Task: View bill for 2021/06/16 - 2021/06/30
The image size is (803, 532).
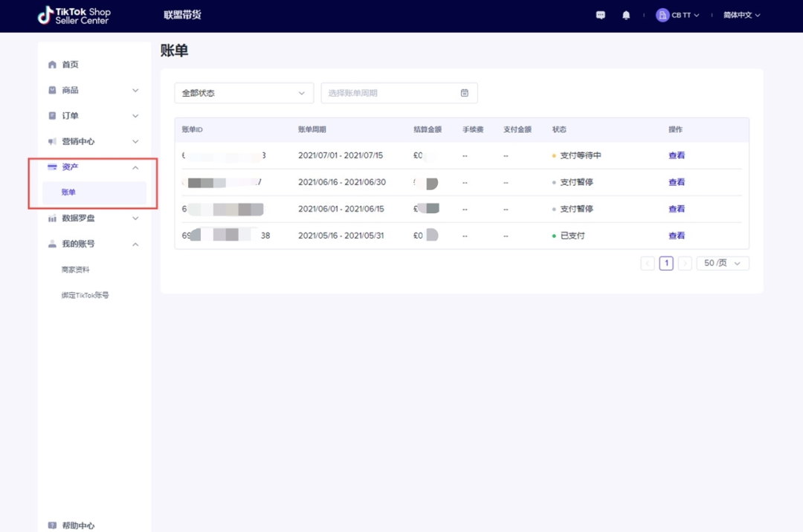Action: pos(677,182)
